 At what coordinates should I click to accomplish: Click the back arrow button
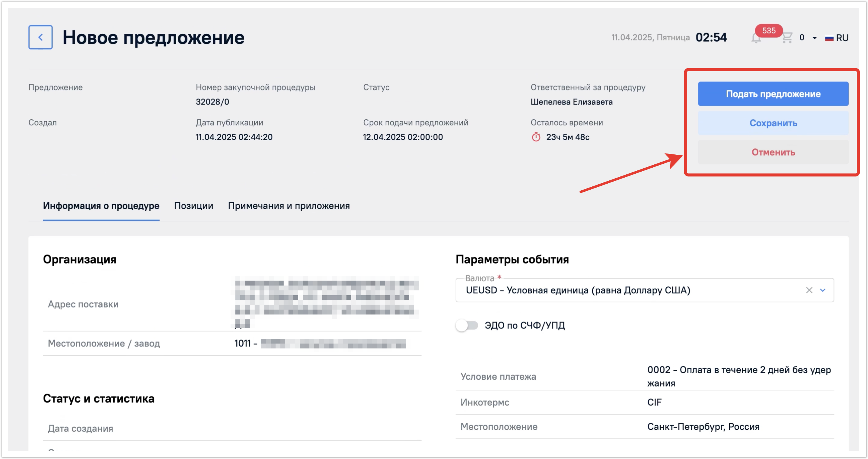coord(40,37)
